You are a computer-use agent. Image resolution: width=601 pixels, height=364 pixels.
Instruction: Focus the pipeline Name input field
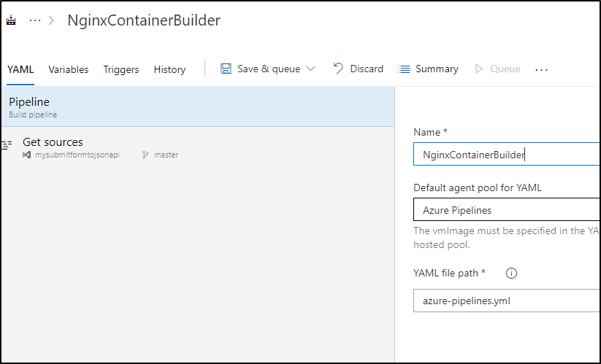(507, 154)
